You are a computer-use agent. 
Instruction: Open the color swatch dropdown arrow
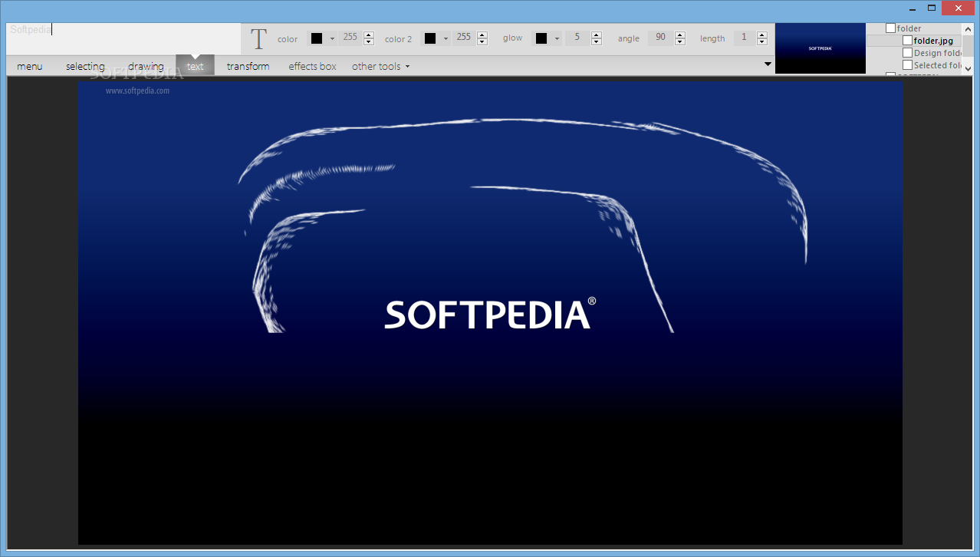pyautogui.click(x=332, y=38)
